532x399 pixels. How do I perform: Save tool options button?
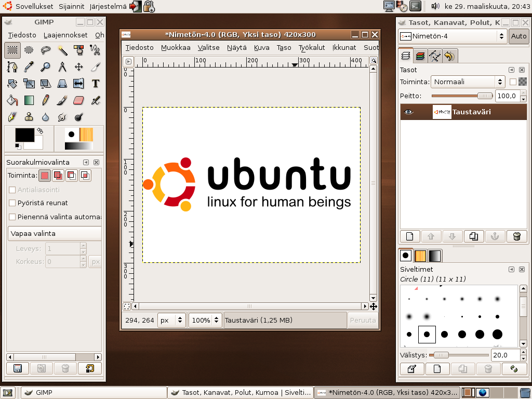coord(18,368)
